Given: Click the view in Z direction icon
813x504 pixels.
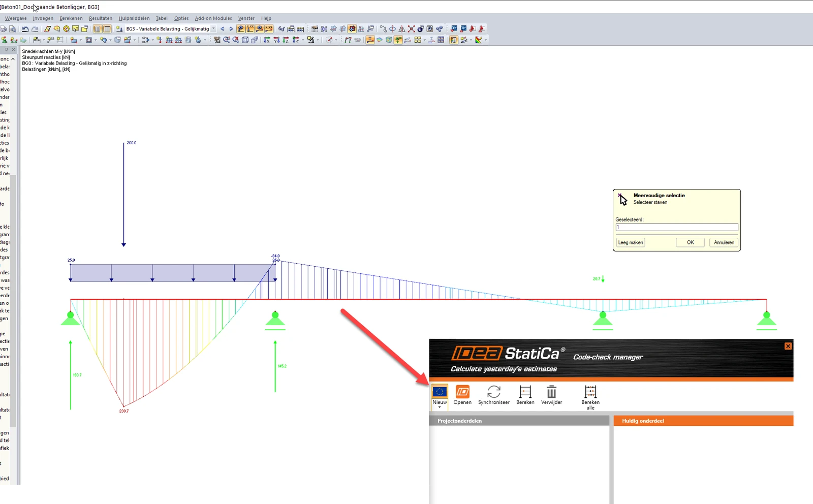Looking at the screenshot, I should [x=286, y=40].
